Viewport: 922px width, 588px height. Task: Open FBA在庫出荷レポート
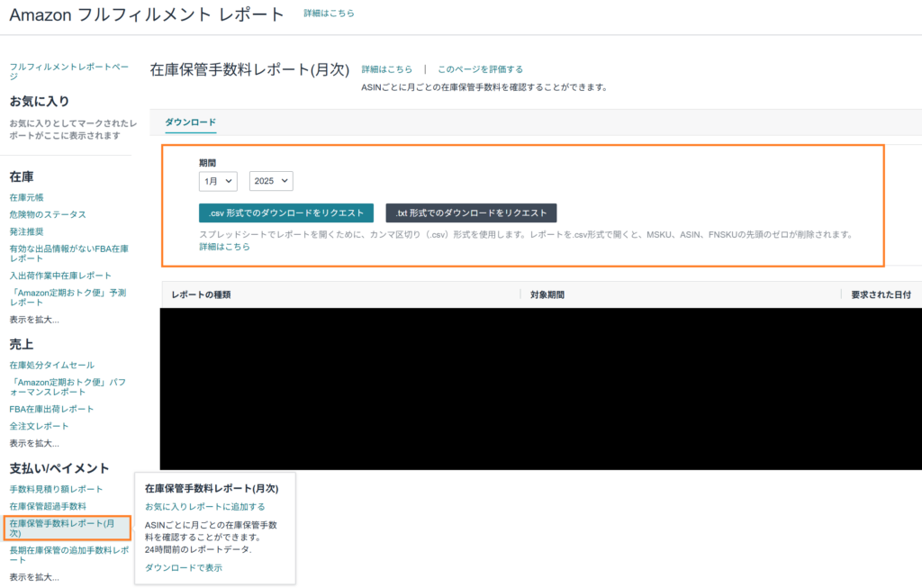click(x=51, y=409)
